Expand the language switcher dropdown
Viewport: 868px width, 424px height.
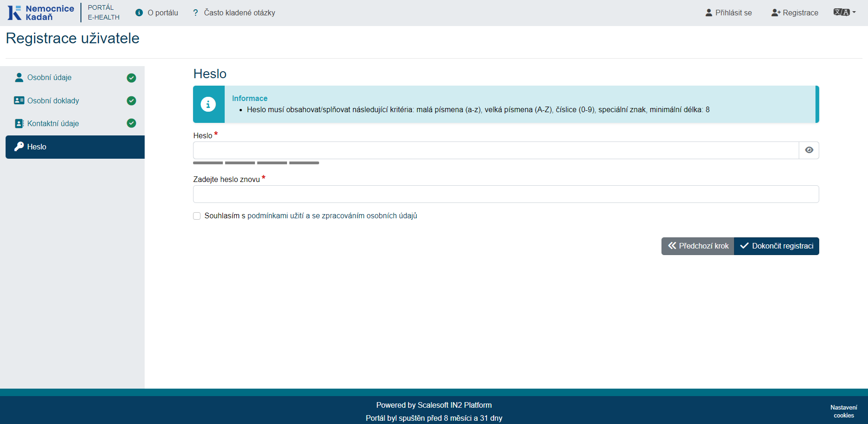pos(844,12)
